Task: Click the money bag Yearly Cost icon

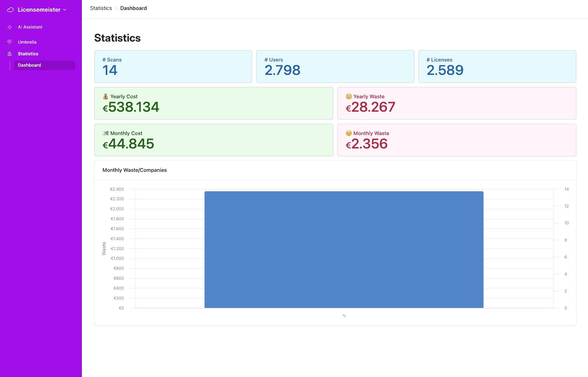Action: (106, 97)
